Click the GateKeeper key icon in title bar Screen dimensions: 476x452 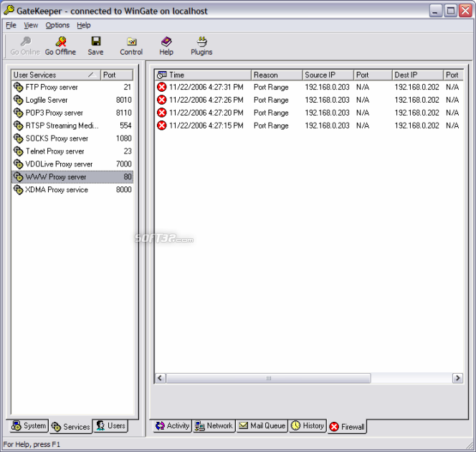point(9,10)
